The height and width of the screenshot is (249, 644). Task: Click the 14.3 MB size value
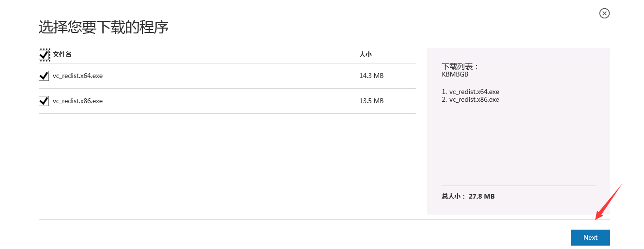[371, 76]
